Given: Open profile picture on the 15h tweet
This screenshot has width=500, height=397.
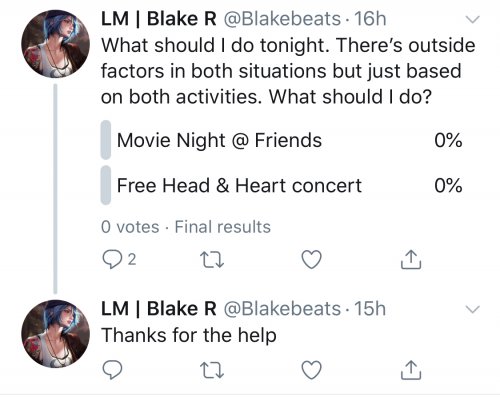Looking at the screenshot, I should 55,334.
